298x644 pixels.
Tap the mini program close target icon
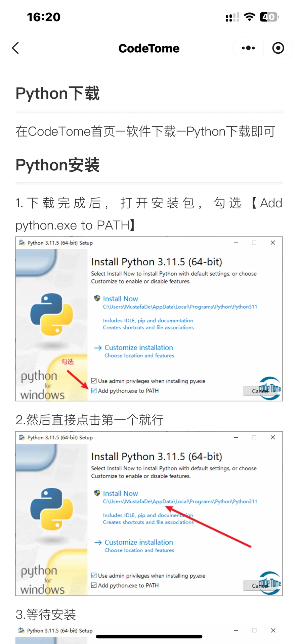(x=278, y=48)
